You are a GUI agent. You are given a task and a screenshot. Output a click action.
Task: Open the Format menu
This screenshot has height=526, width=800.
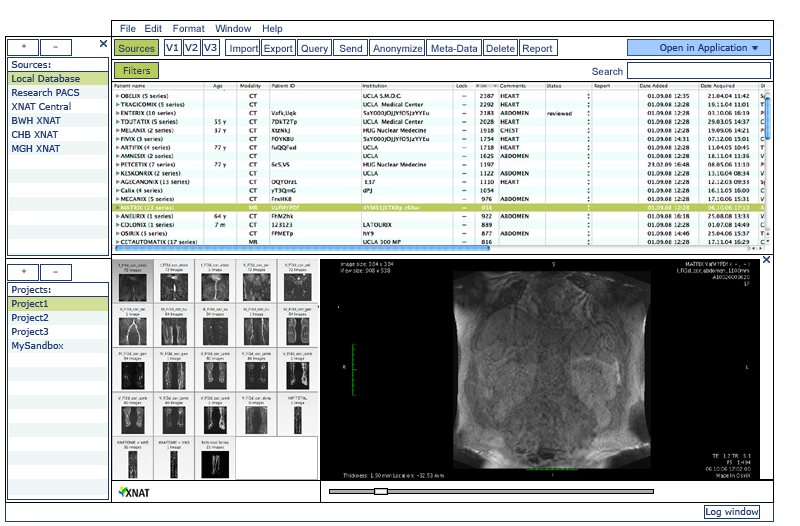pos(188,29)
